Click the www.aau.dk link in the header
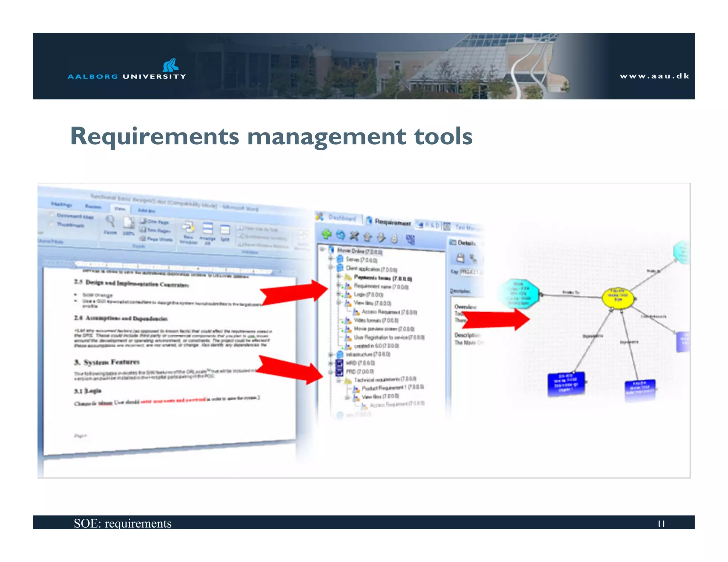The image size is (728, 562). [x=654, y=76]
